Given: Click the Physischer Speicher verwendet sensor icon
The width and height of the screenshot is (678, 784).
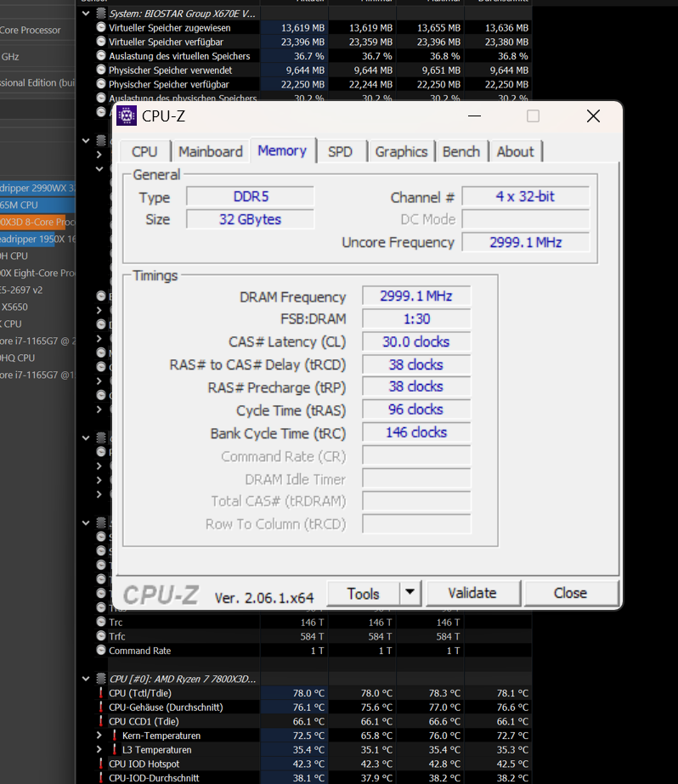Looking at the screenshot, I should coord(101,70).
